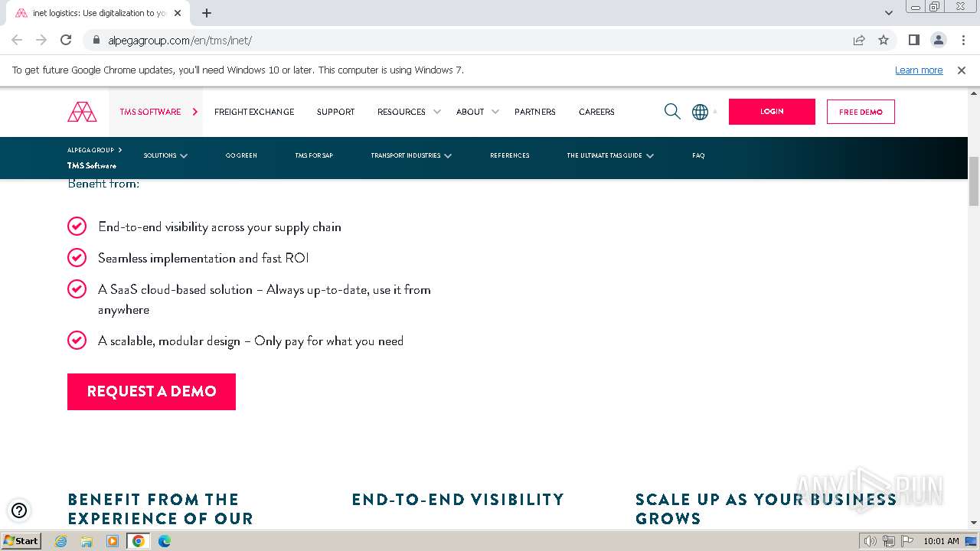This screenshot has height=551, width=980.
Task: Click the lock icon in the address bar
Action: tap(96, 40)
